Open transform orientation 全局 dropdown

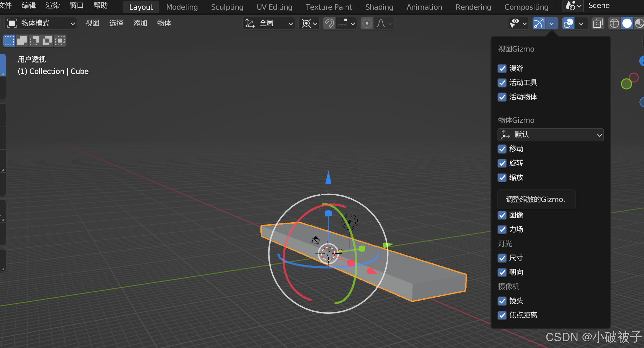click(269, 23)
